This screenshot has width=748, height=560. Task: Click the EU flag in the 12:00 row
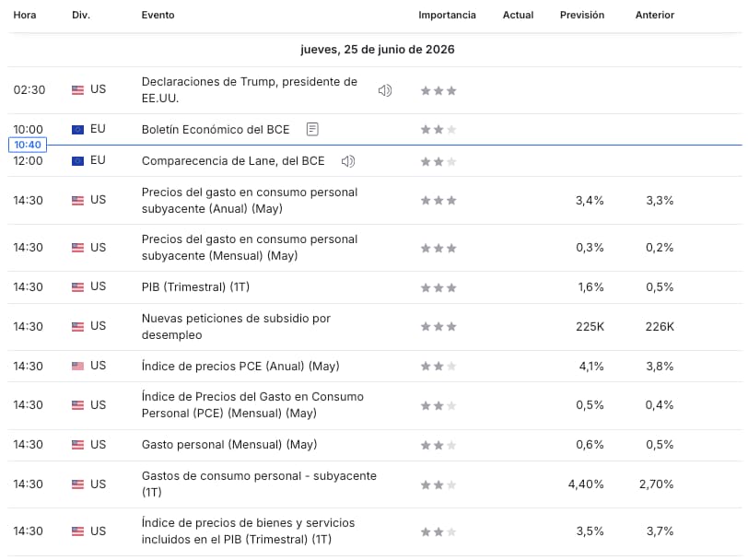pyautogui.click(x=77, y=161)
